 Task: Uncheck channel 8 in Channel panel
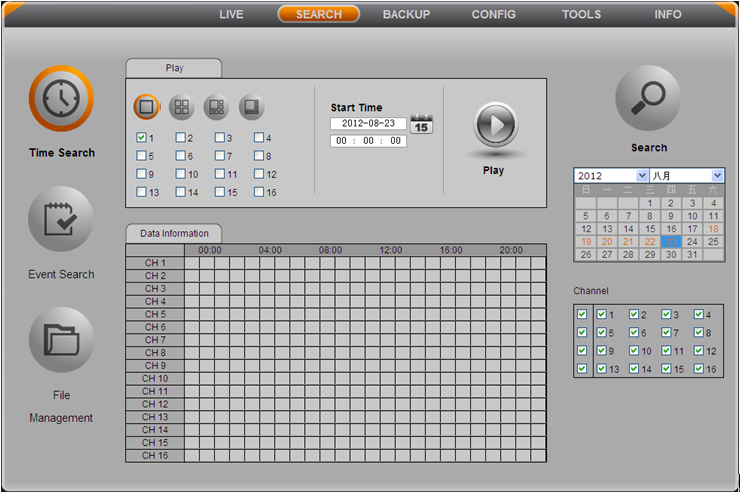click(x=698, y=333)
